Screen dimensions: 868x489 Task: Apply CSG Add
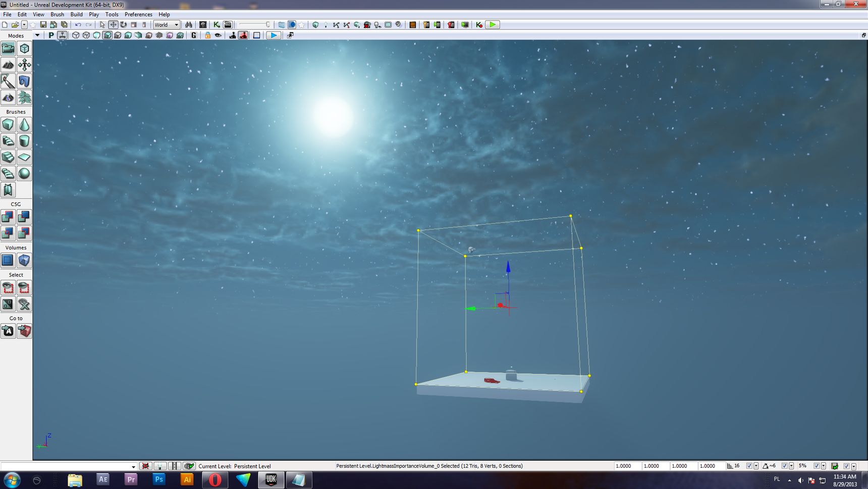point(8,217)
